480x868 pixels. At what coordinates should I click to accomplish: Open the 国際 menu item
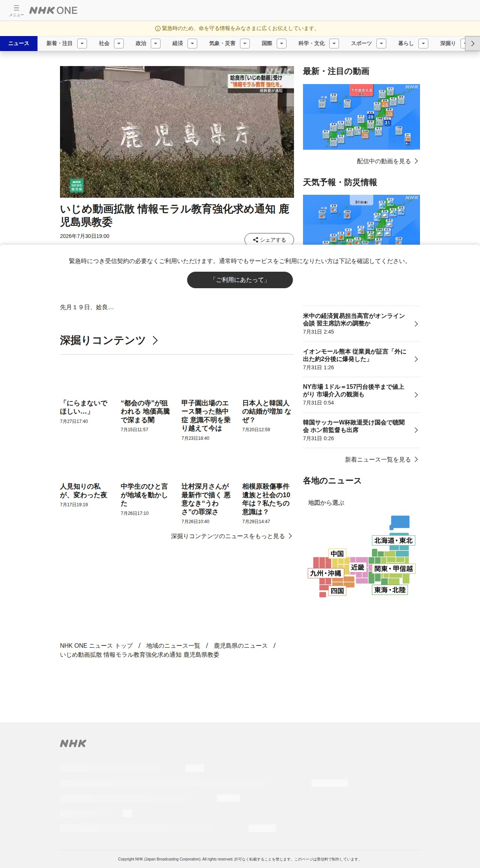(x=267, y=44)
